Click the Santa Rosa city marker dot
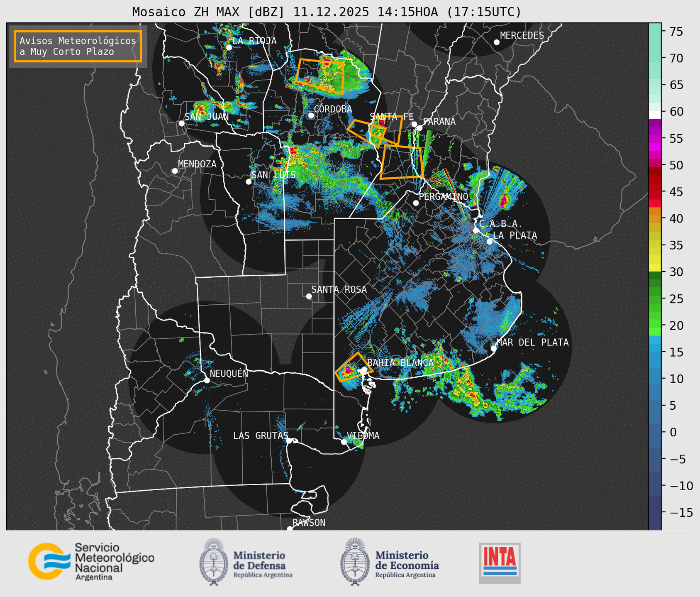This screenshot has width=700, height=597. point(309,296)
